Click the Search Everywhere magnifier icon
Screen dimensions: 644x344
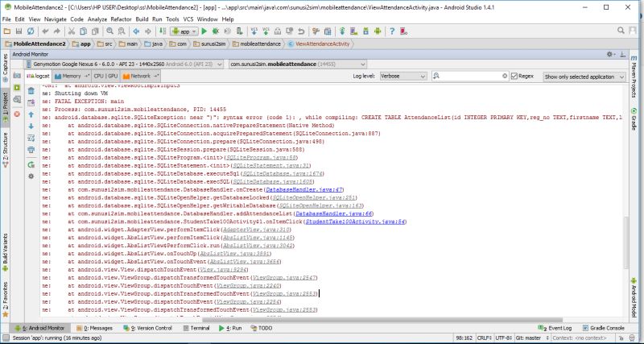pyautogui.click(x=621, y=31)
